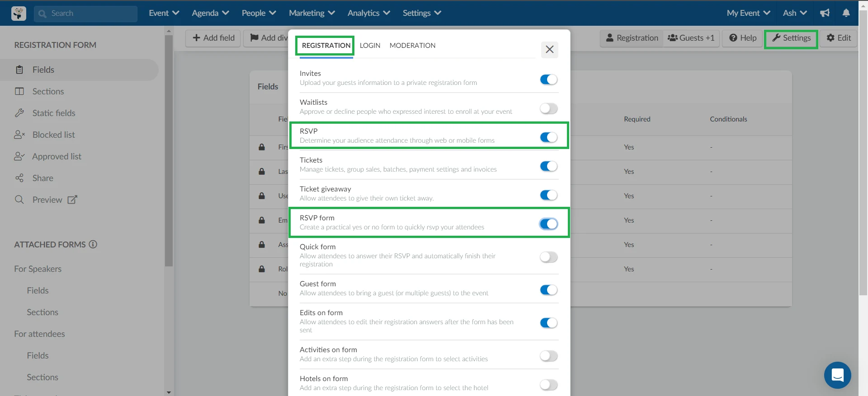Click the Fields clipboard icon in sidebar
868x396 pixels.
(x=19, y=70)
